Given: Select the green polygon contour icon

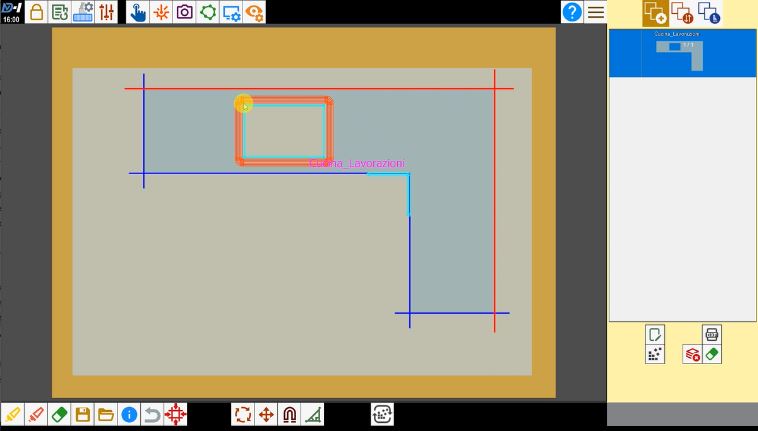Looking at the screenshot, I should tap(208, 12).
